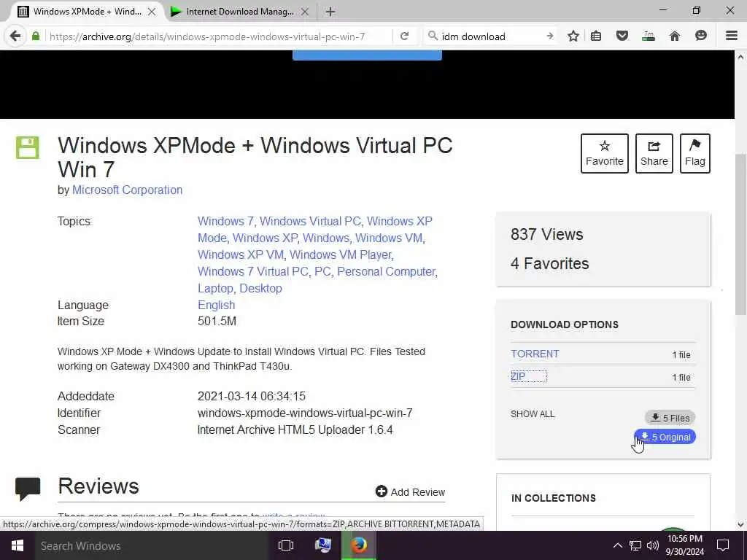
Task: Open the Windows 7 topic link
Action: 225,221
